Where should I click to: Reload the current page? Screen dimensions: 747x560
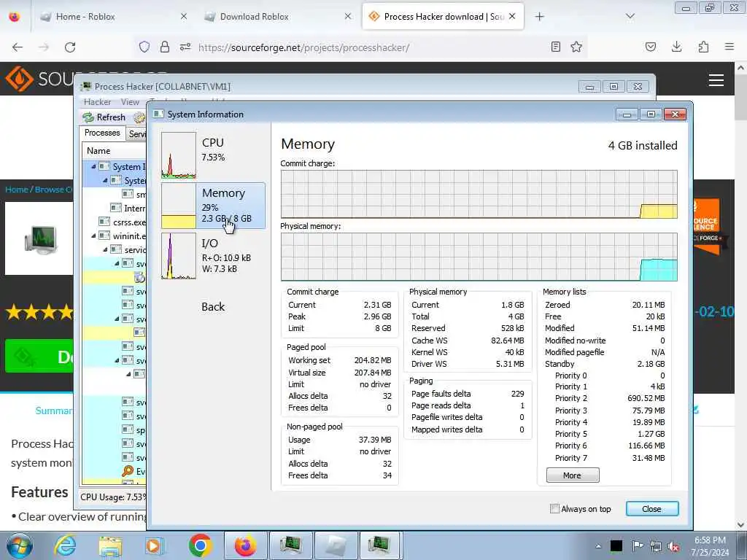[70, 47]
